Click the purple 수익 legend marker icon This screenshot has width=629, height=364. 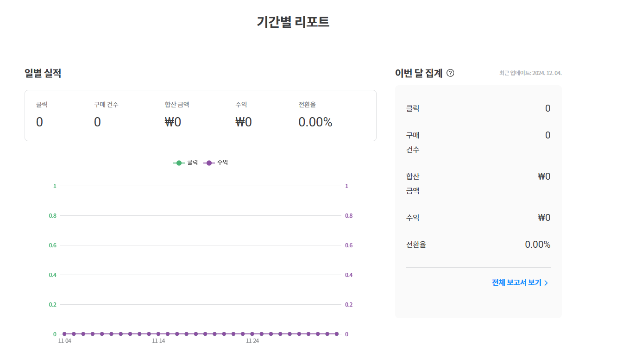click(209, 162)
